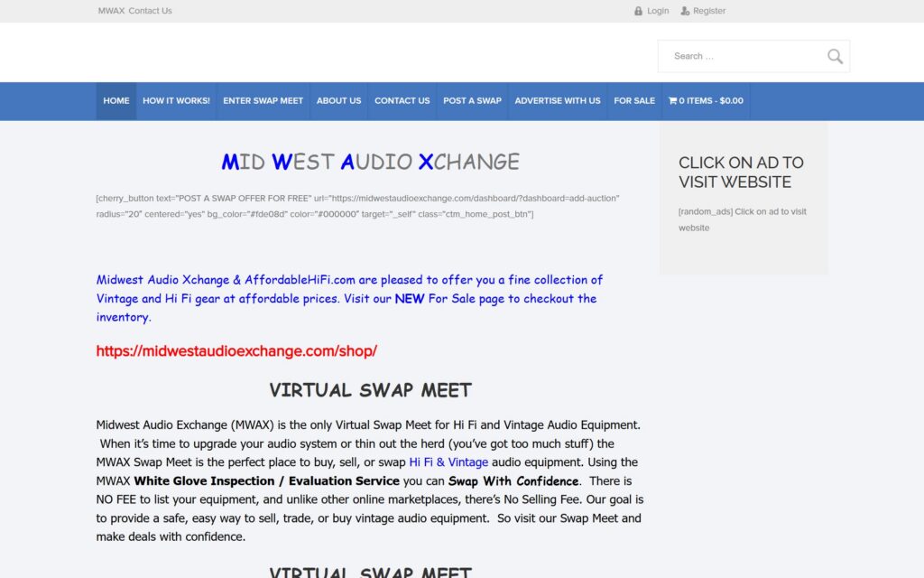This screenshot has height=578, width=924.
Task: Follow the red midwestaudioexchange.com/shop/ link
Action: (x=236, y=351)
